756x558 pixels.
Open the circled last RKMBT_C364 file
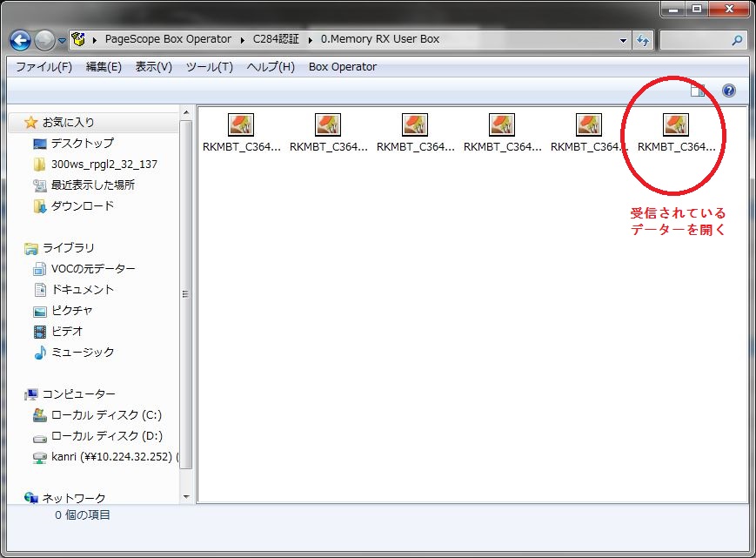[676, 125]
